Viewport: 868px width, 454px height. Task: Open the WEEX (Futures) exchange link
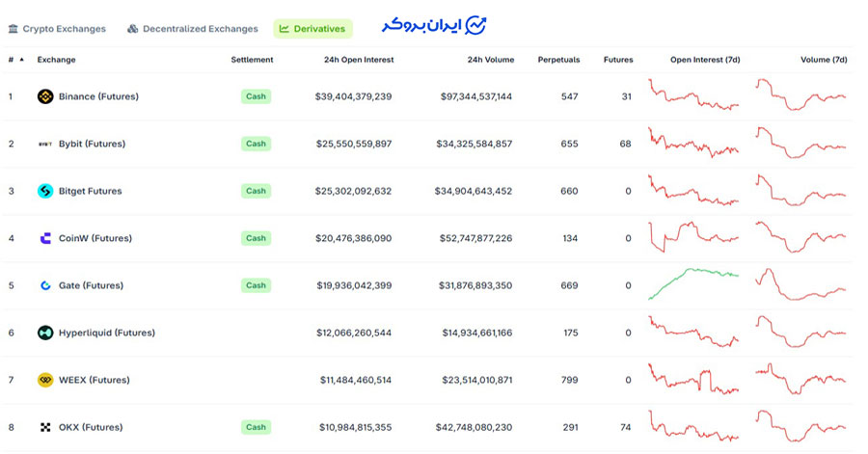95,381
